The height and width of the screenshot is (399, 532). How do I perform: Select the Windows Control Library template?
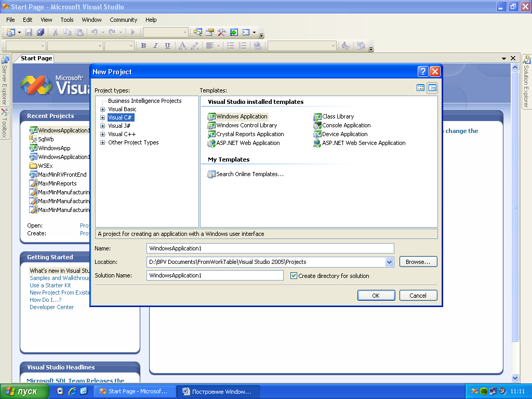coord(243,125)
